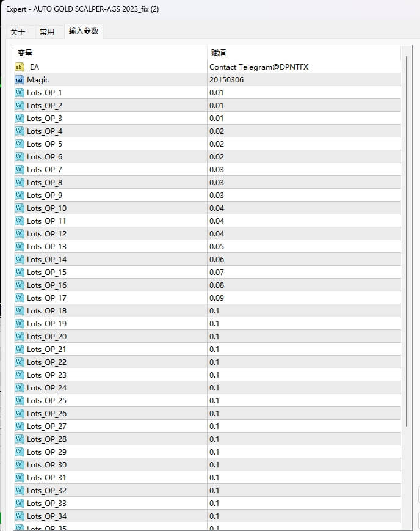Select the Lots_OP_34 variable name

coord(47,516)
